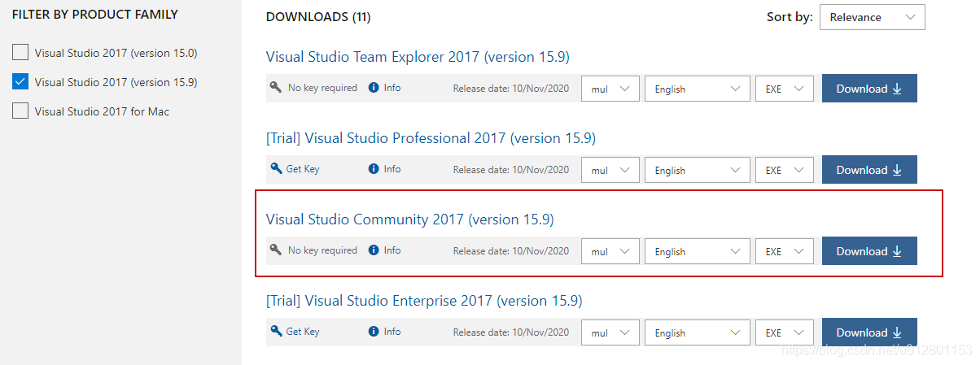Screen dimensions: 980x365
Task: Check Visual Studio 2017 (version 15.0) filter
Action: pos(20,53)
